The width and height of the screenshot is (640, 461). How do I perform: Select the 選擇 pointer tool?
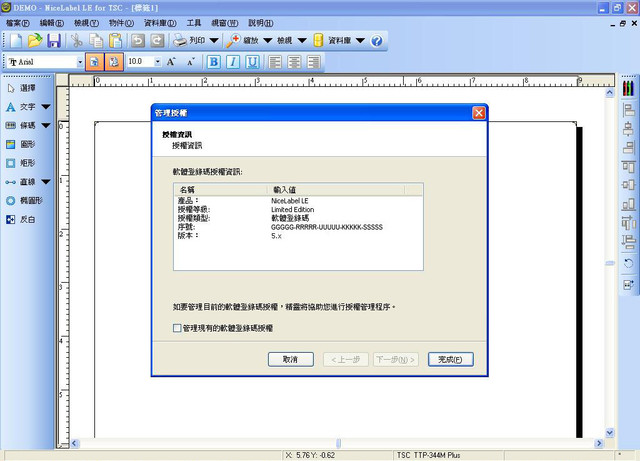tap(22, 88)
